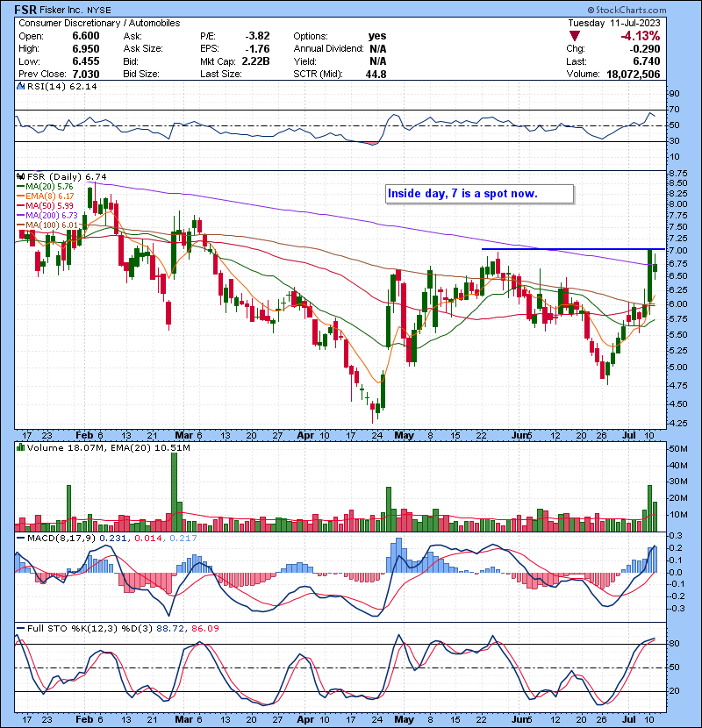Click the Chg value -0.290
The height and width of the screenshot is (728, 702).
[x=645, y=49]
